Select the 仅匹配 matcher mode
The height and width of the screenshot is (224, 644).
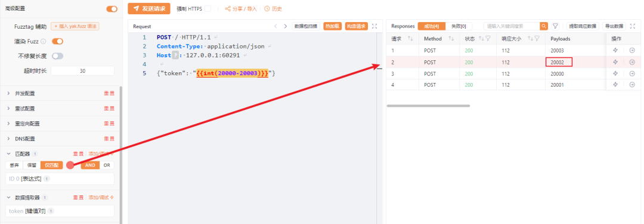52,165
